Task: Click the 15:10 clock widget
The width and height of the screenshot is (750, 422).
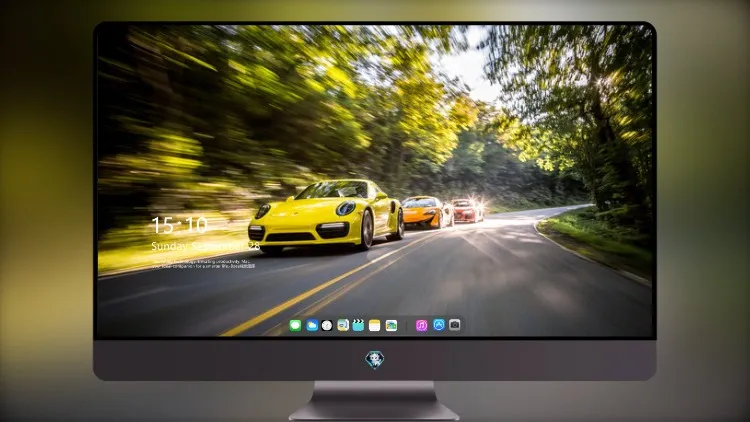Action: [x=179, y=225]
